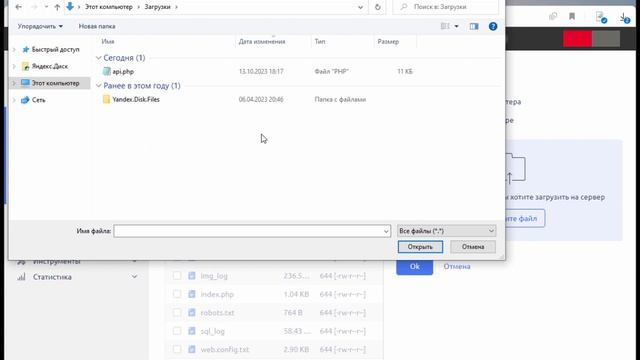This screenshot has height=360, width=640.
Task: Expand the Яндекс.Диск tree node
Action: (14, 66)
